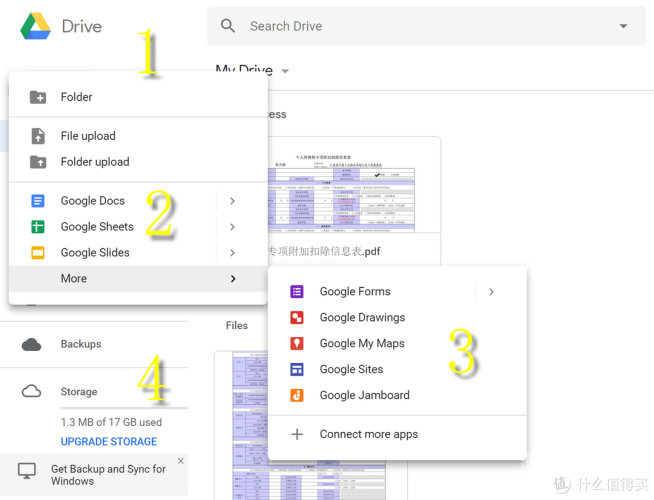Click the blue Google Docs icon

click(38, 201)
